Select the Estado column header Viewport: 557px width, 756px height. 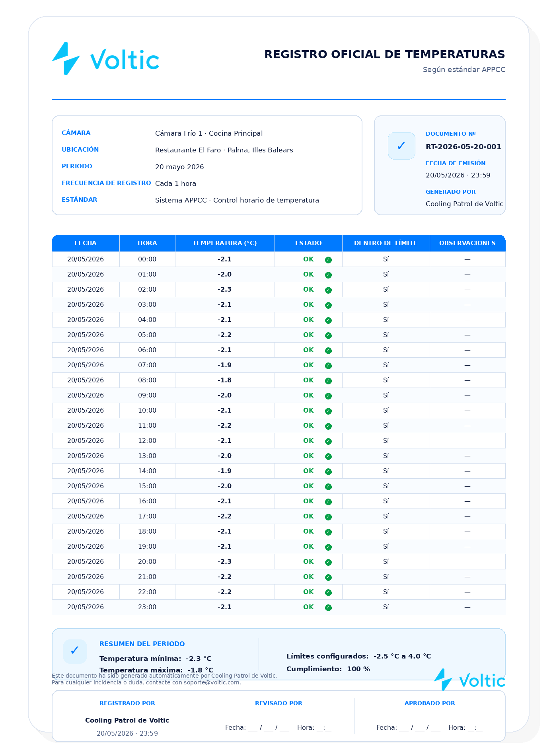[308, 243]
